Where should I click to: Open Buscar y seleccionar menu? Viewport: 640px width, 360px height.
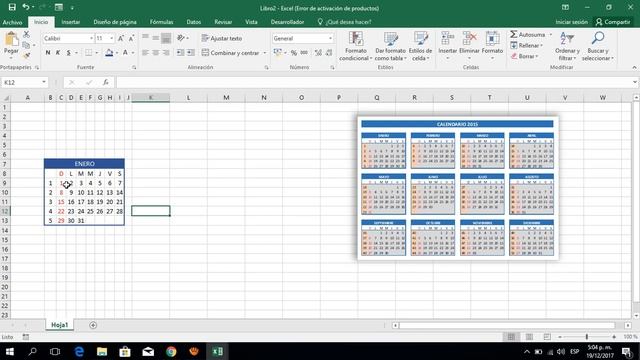point(598,46)
